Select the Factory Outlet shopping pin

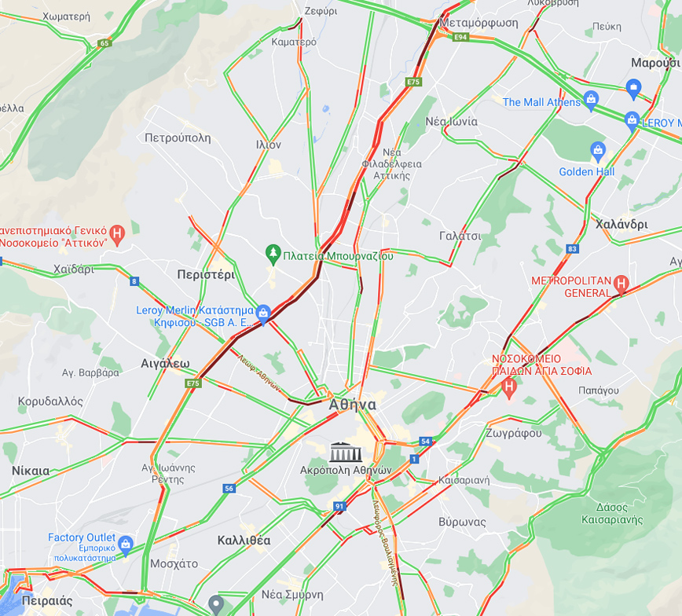125,546
